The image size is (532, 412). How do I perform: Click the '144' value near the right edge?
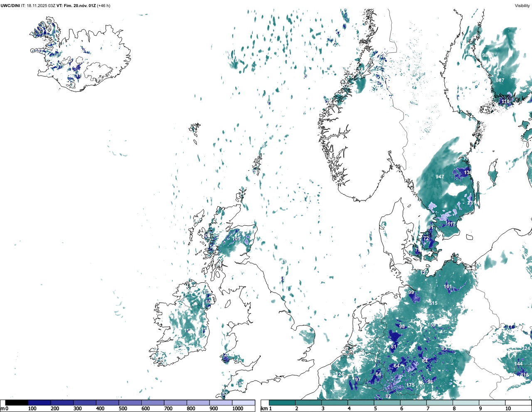point(518,364)
